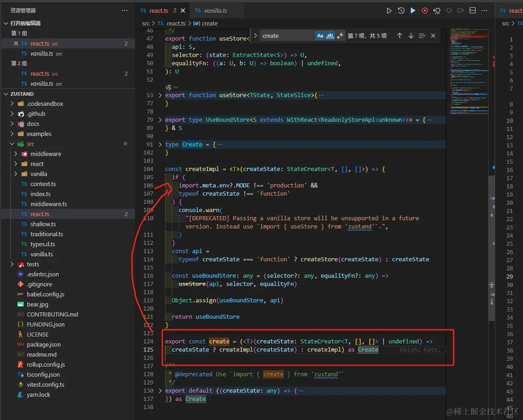Open package.json in the file tree
This screenshot has width=523, height=420.
click(x=43, y=345)
